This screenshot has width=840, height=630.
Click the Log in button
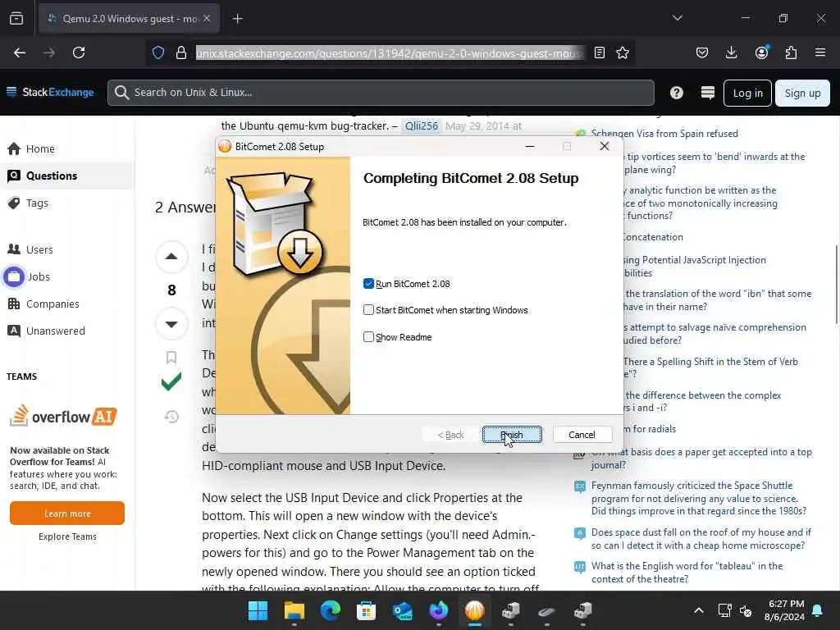(x=747, y=94)
